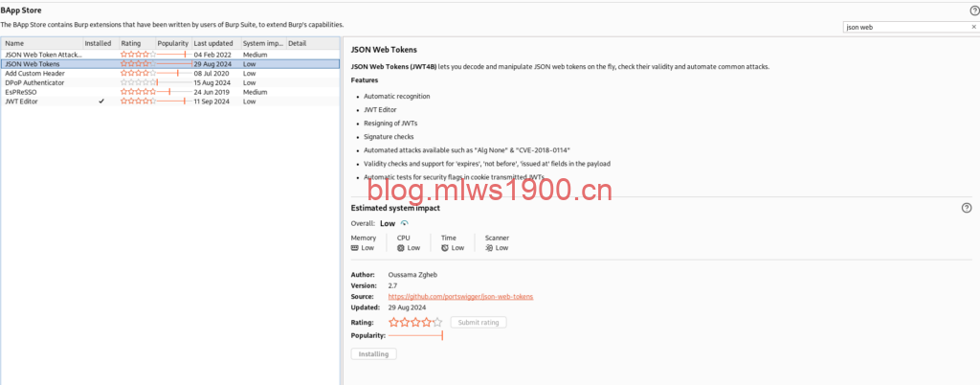The image size is (980, 385).
Task: Click the refresh icon next to Overall Low
Action: click(404, 223)
